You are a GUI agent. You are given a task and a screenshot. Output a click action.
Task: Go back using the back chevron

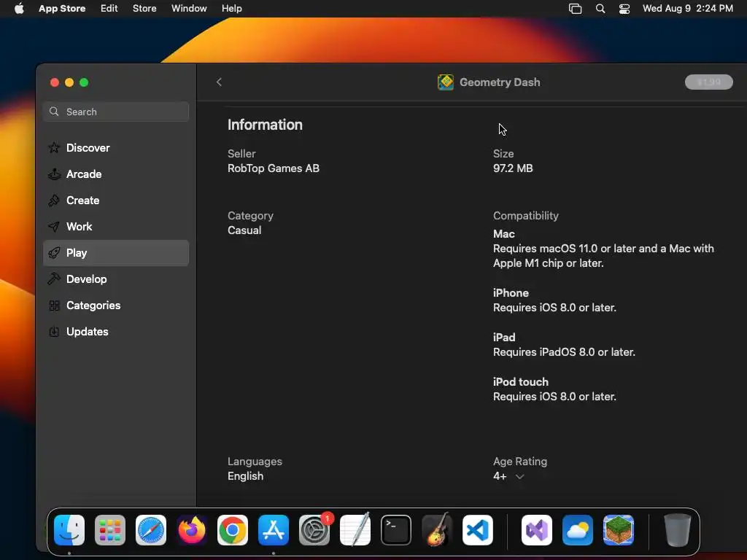[219, 82]
